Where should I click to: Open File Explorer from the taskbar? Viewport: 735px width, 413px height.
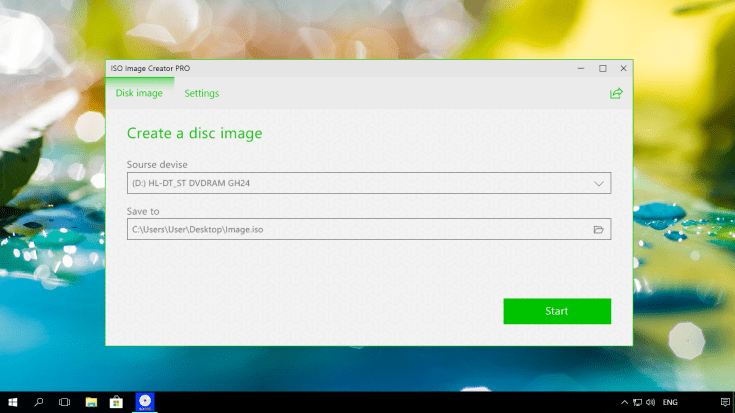(90, 402)
